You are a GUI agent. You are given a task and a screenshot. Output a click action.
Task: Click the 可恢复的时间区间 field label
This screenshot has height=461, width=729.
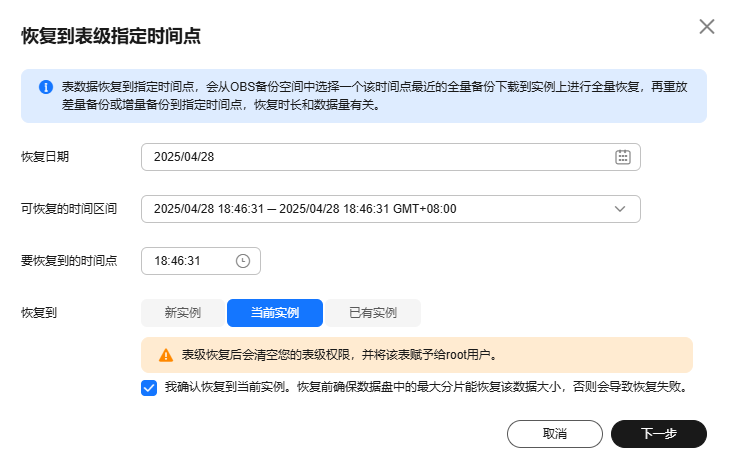(69, 209)
